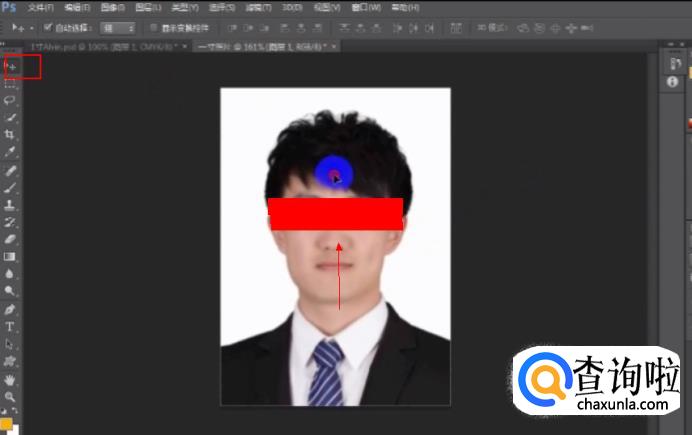Open the Move tool preset picker arrow
The height and width of the screenshot is (435, 692).
click(32, 28)
